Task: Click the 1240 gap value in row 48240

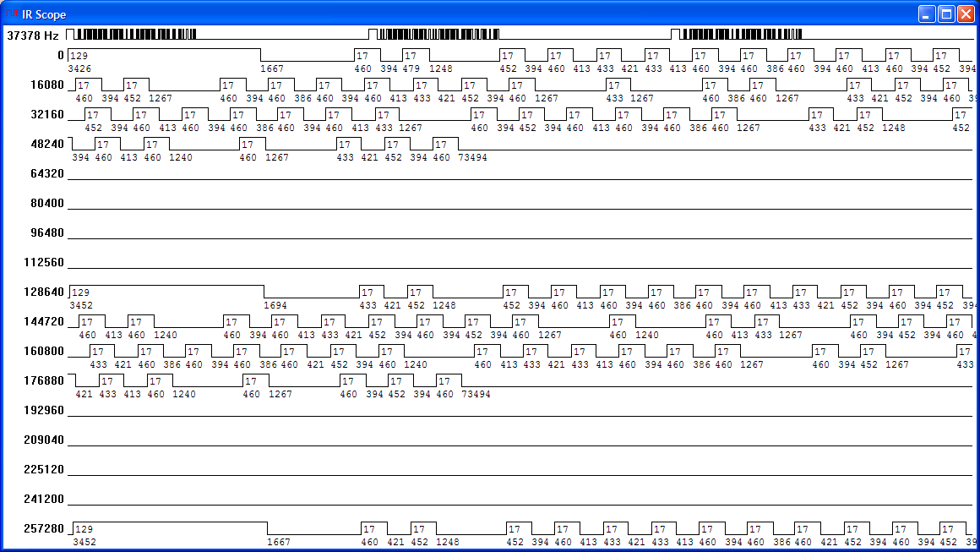Action: click(181, 157)
